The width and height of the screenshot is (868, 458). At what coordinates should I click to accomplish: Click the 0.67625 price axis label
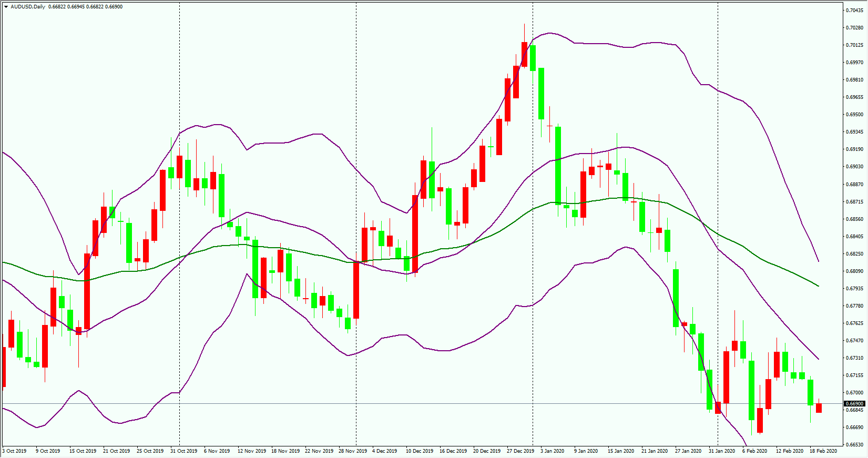[854, 323]
